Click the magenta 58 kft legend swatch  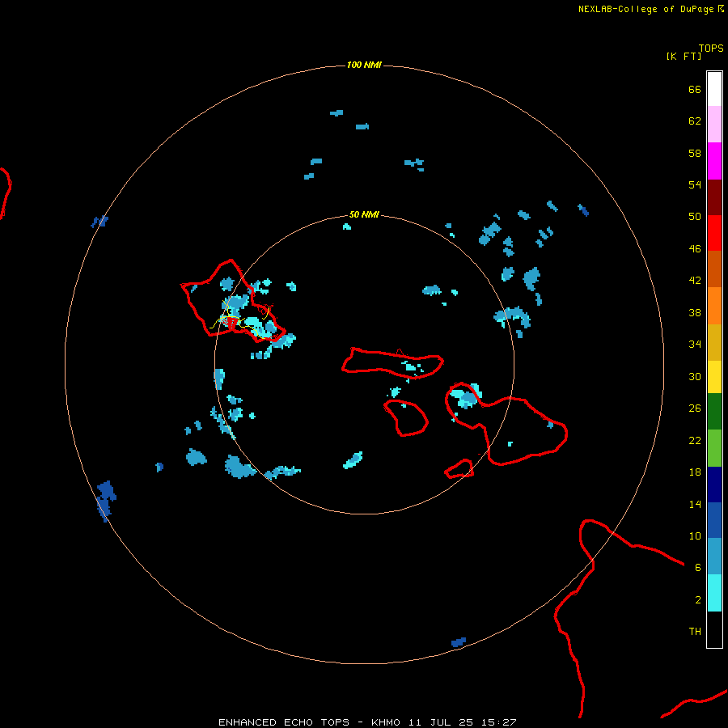tap(714, 161)
